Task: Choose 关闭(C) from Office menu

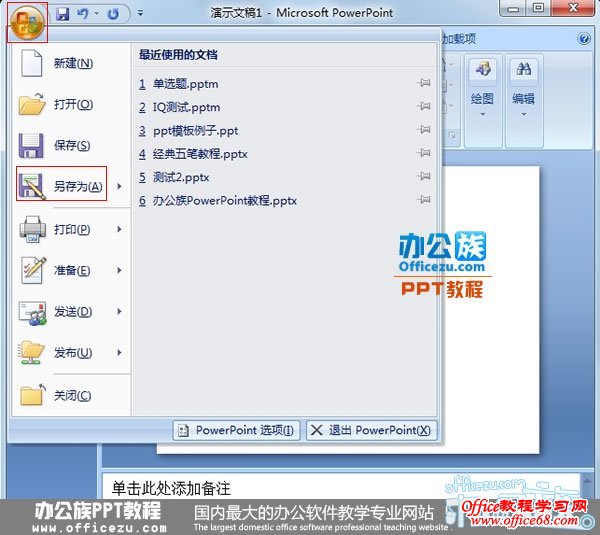Action: click(72, 395)
